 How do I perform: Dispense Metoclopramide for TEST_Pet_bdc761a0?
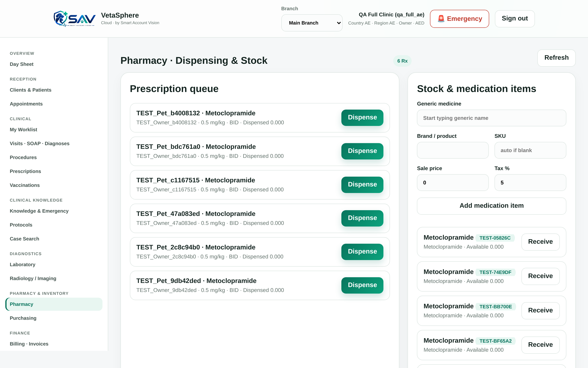pyautogui.click(x=362, y=151)
